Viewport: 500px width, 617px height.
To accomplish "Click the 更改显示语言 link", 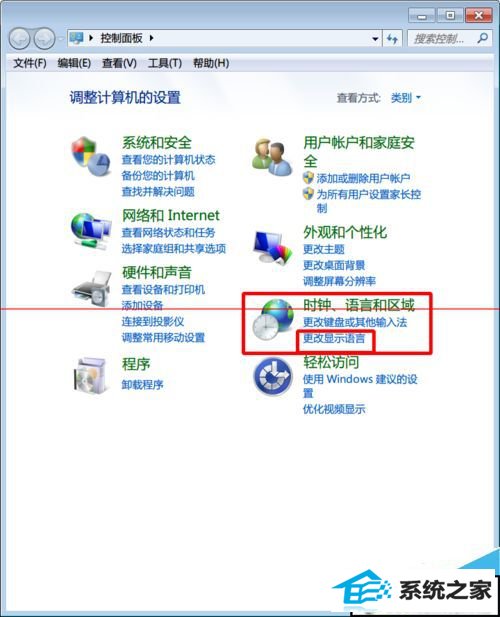I will [334, 338].
